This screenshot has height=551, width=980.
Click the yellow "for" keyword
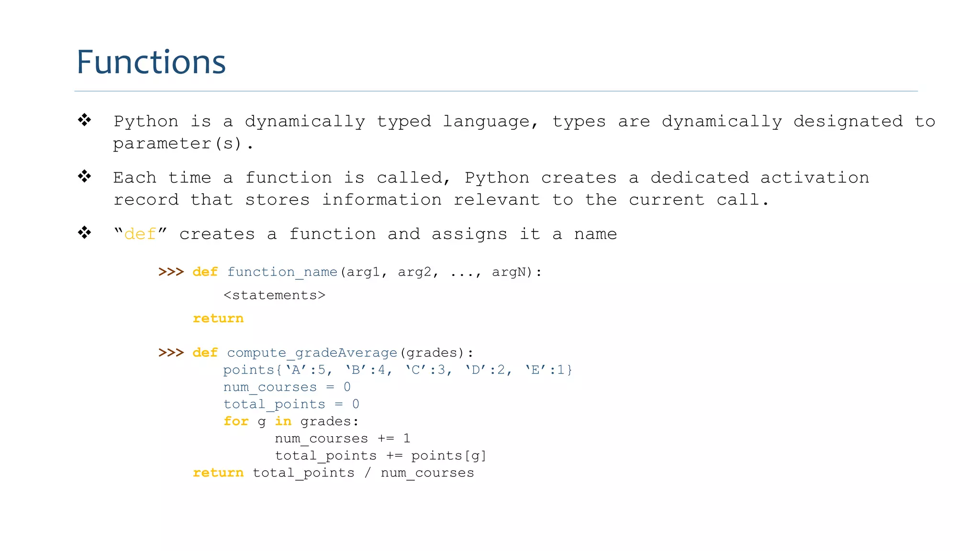click(x=236, y=421)
